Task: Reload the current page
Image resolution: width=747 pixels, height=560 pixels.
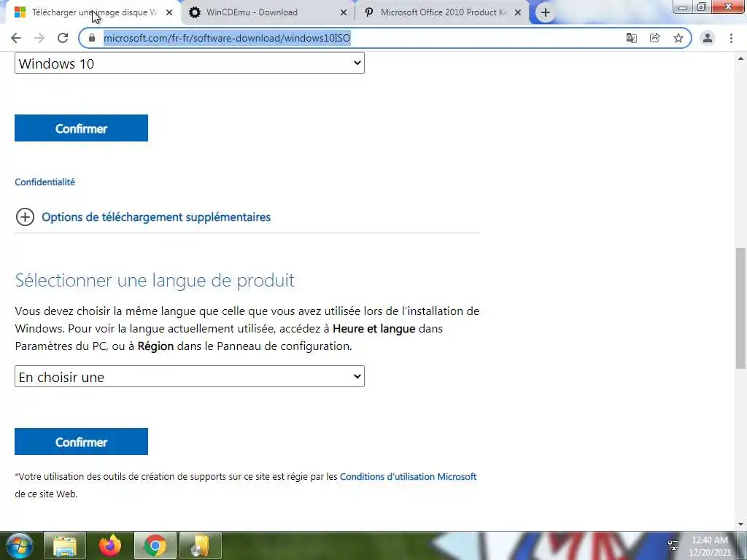Action: 63,38
